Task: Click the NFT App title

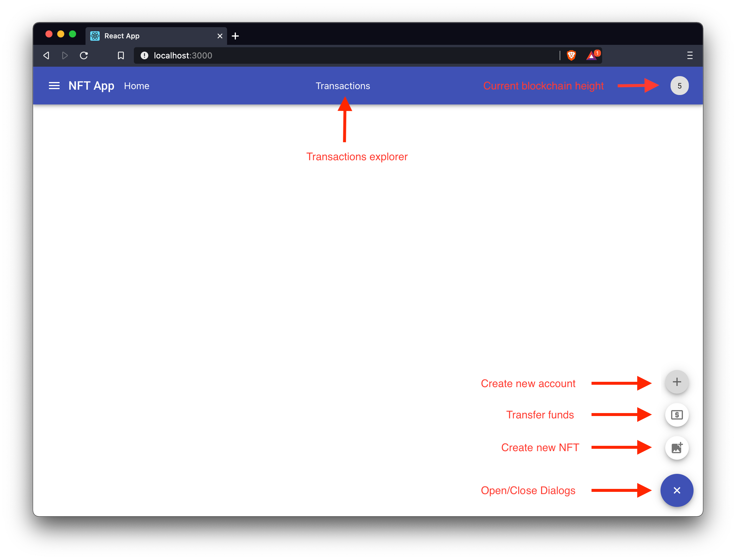Action: 91,86
